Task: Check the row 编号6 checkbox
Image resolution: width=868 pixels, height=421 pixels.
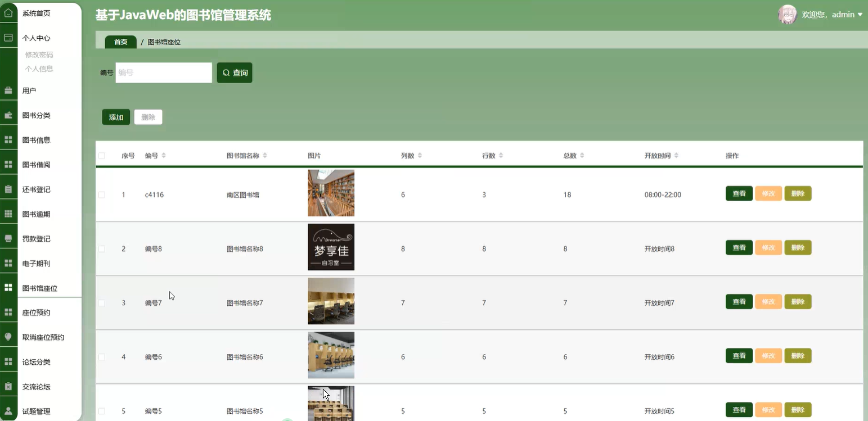Action: pos(102,357)
